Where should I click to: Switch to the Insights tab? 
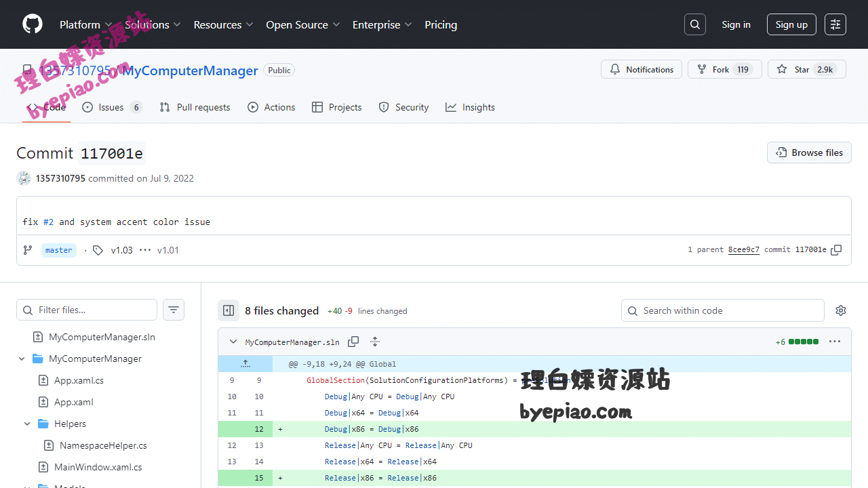[x=470, y=107]
